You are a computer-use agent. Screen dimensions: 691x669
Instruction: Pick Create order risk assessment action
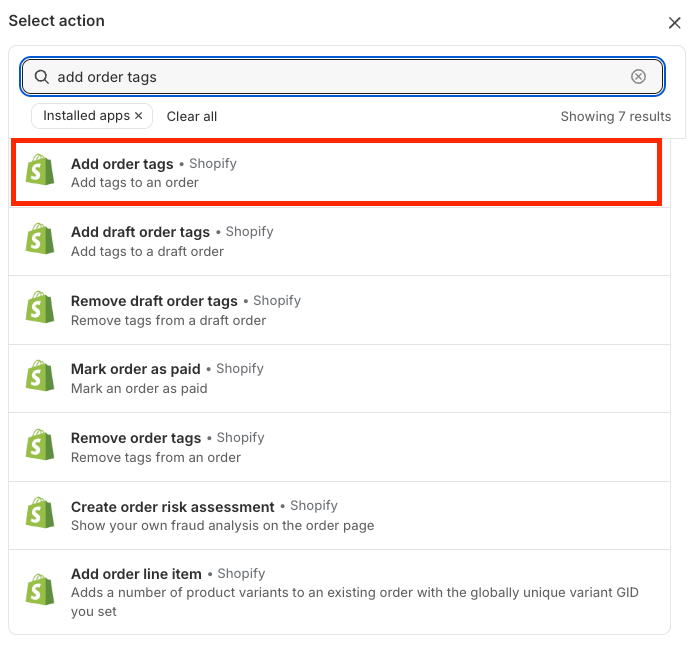click(x=339, y=516)
